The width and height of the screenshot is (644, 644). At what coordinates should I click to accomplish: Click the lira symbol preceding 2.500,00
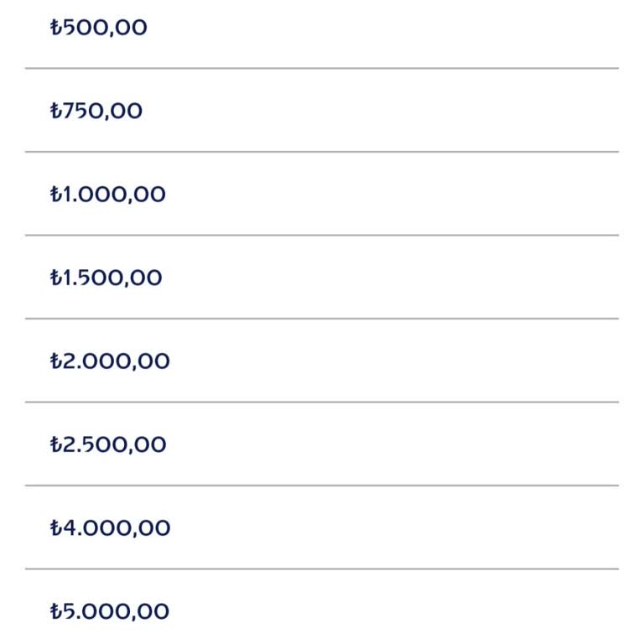(x=56, y=444)
